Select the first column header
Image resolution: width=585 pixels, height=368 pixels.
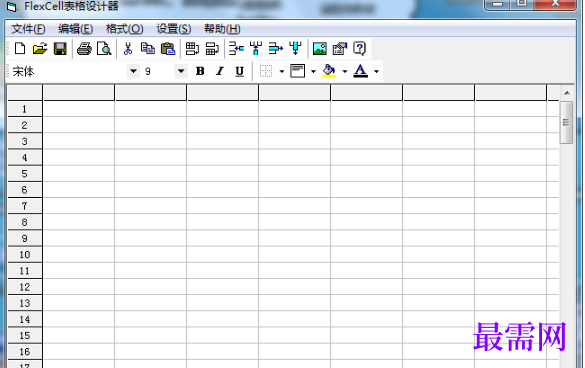point(79,93)
